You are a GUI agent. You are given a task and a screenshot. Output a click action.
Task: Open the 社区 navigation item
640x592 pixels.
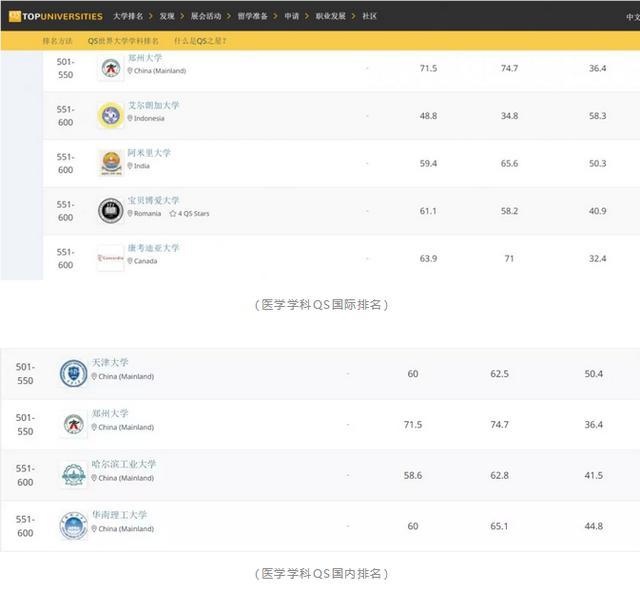pyautogui.click(x=369, y=16)
